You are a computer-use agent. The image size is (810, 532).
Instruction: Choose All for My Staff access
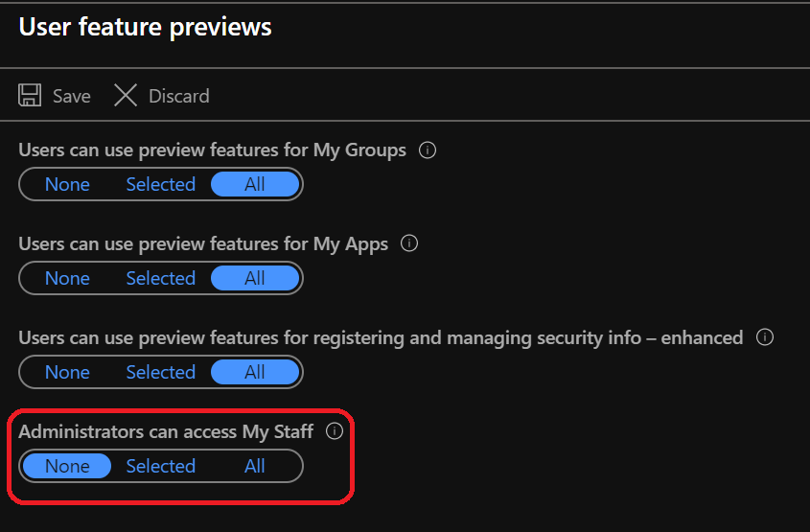coord(255,467)
